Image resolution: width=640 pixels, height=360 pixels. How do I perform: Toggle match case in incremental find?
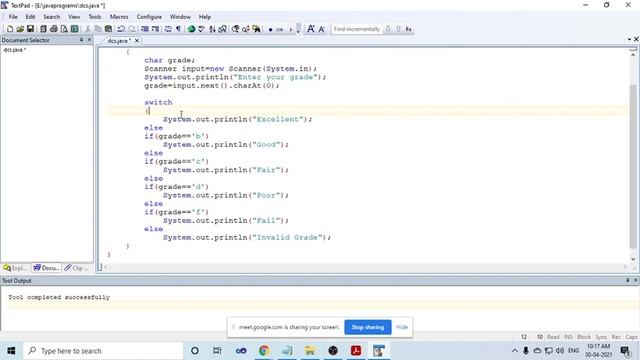point(409,29)
